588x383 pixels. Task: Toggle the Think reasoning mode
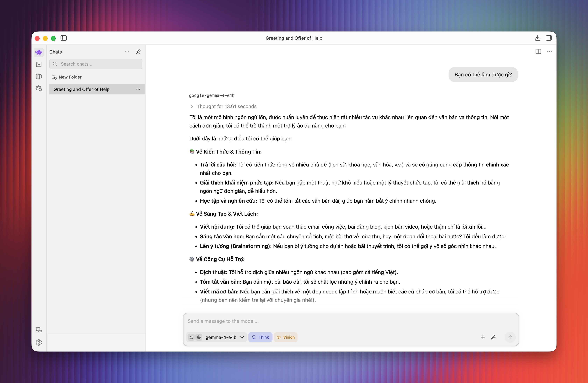260,337
